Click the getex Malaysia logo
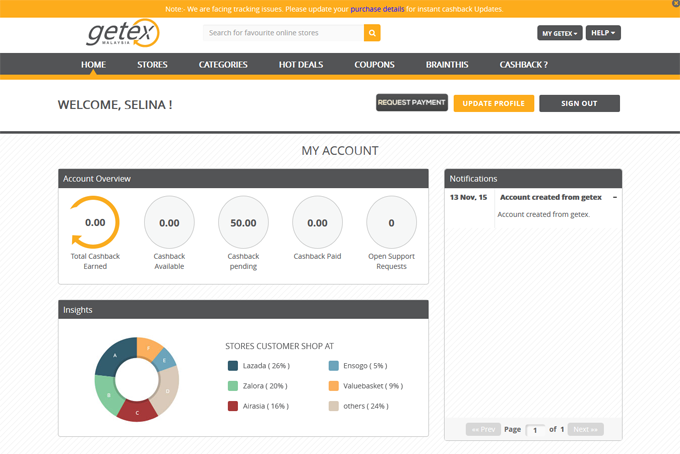This screenshot has width=680, height=454. click(123, 33)
